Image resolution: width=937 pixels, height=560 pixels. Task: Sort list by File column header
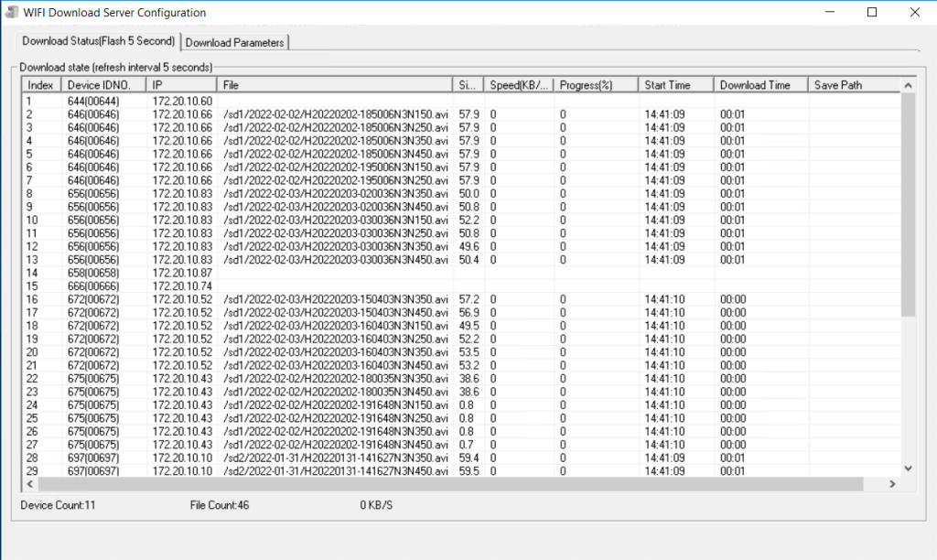click(x=335, y=85)
